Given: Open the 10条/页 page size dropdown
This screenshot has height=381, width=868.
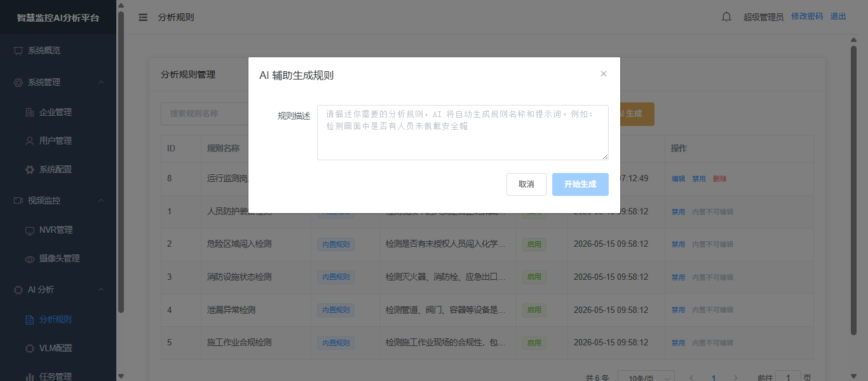Looking at the screenshot, I should [x=646, y=377].
